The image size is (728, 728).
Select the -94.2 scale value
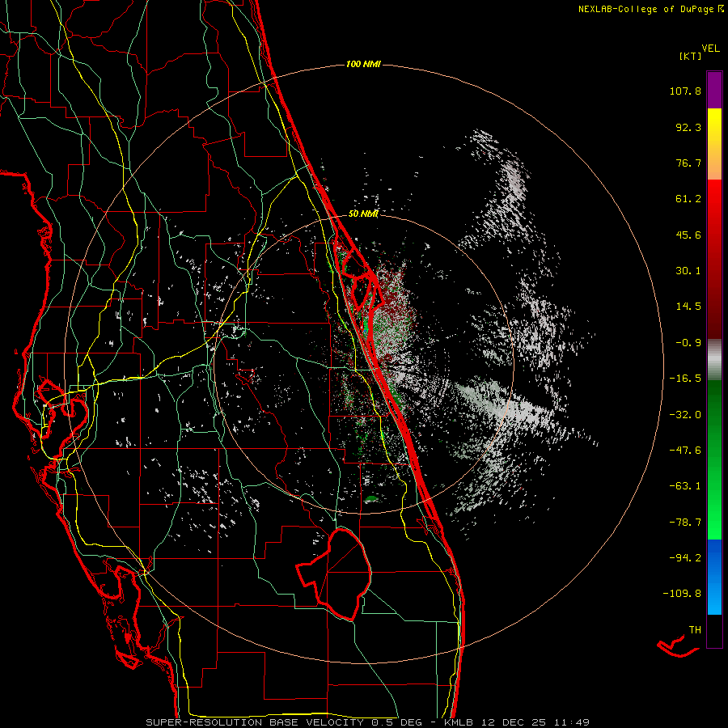pyautogui.click(x=685, y=557)
